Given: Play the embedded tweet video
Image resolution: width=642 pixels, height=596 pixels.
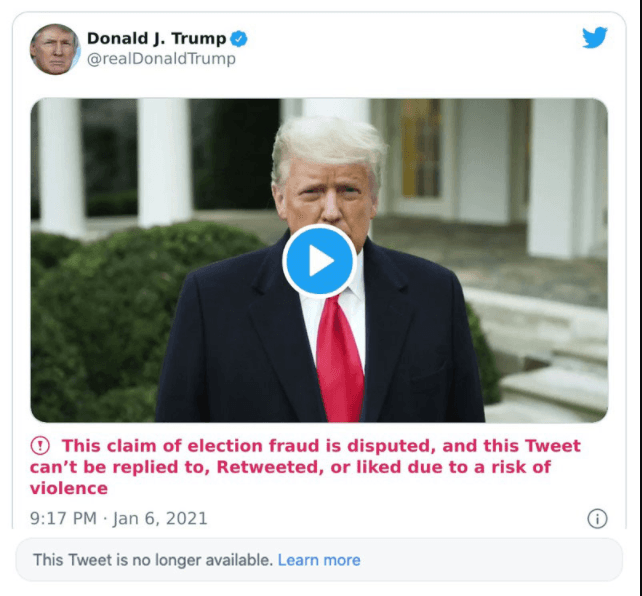Looking at the screenshot, I should tap(319, 261).
